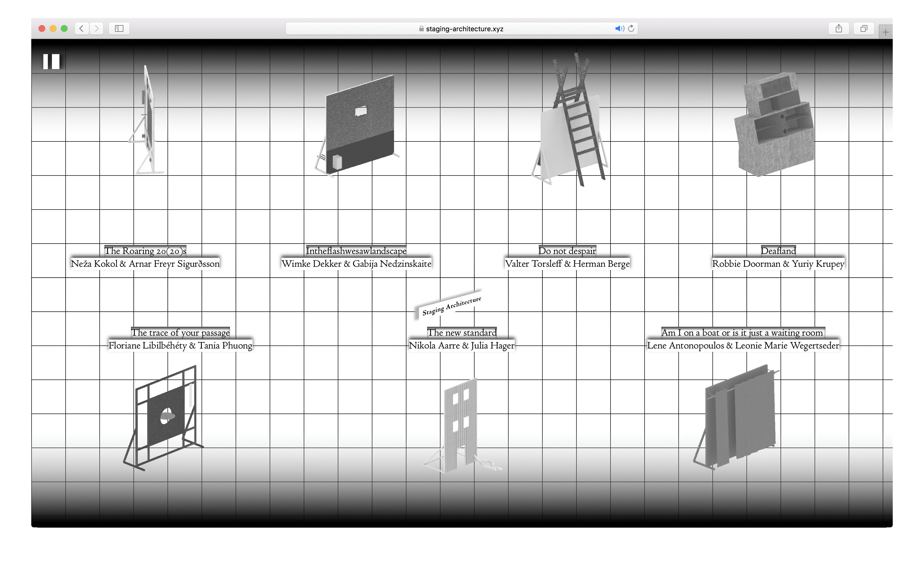Open The trace of your passage title

click(181, 333)
